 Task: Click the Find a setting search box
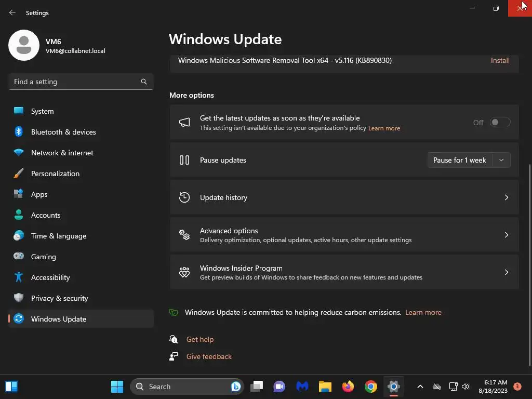(x=81, y=82)
